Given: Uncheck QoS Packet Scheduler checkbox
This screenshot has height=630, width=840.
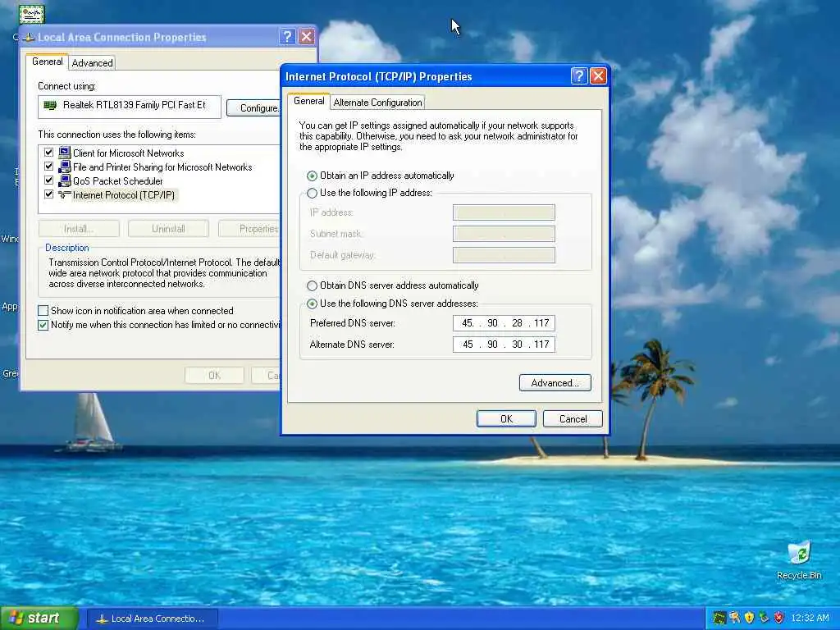Looking at the screenshot, I should [x=48, y=180].
